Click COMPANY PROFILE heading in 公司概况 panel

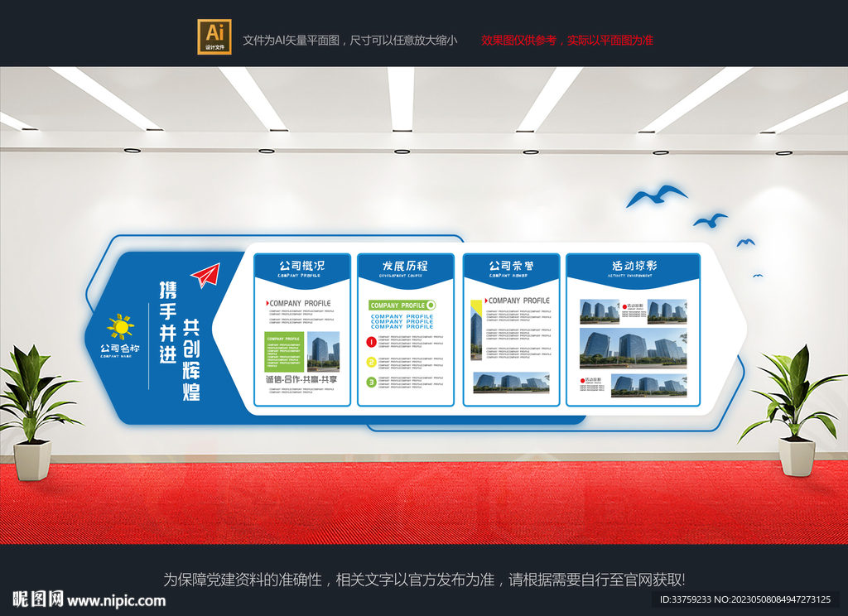coord(298,303)
